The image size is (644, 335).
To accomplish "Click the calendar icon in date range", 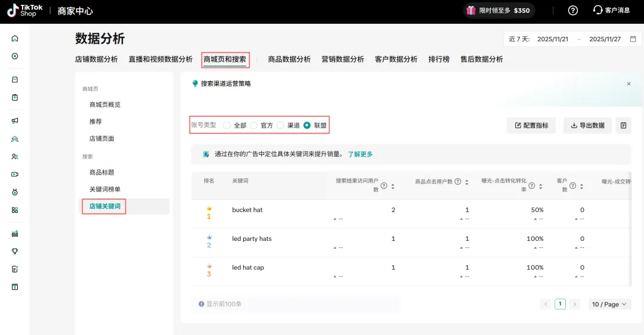I will pos(633,39).
